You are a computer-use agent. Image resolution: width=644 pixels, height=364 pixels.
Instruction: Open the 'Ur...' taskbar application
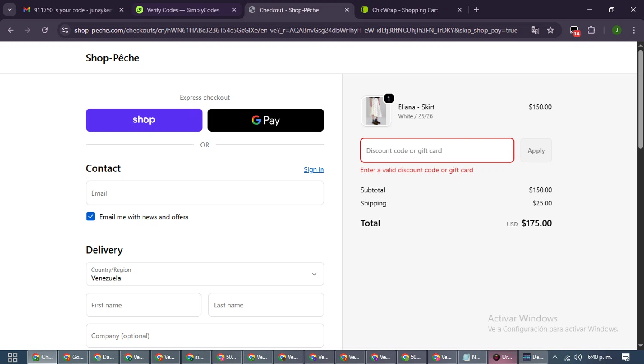[x=503, y=357]
